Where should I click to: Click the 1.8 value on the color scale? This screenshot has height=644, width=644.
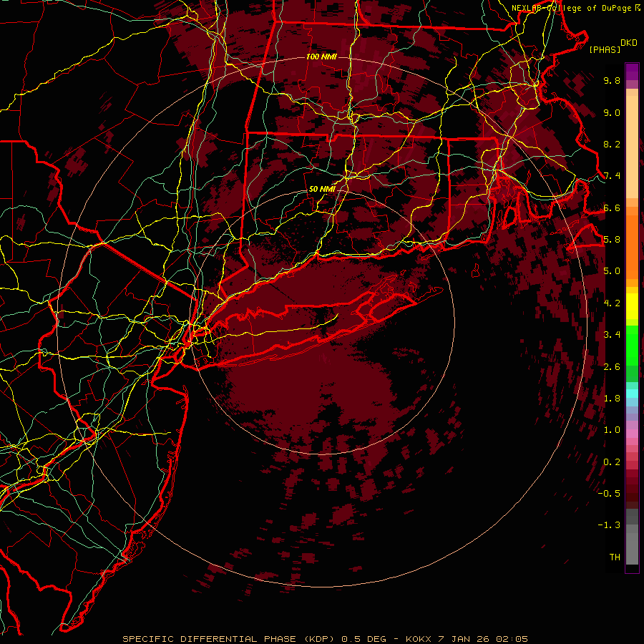tap(612, 399)
